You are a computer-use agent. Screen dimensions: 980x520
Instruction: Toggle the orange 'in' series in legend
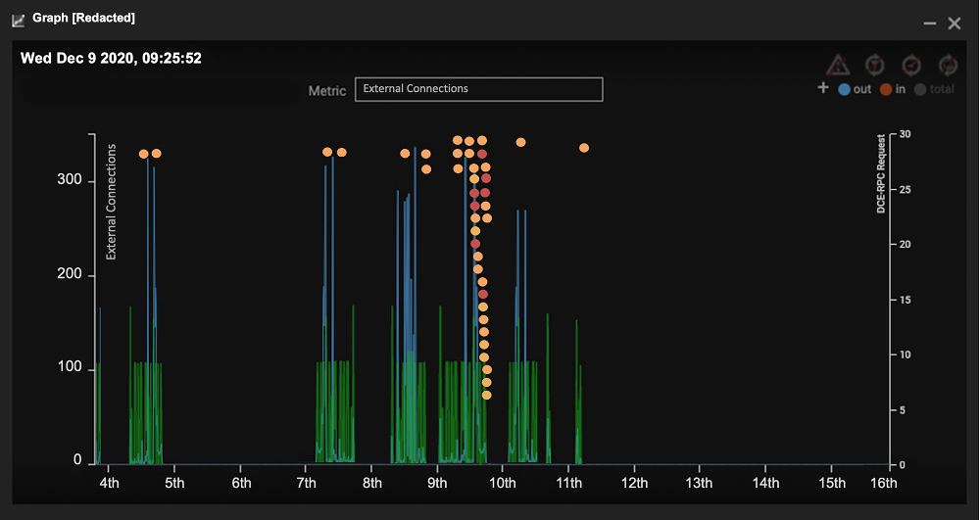point(893,89)
